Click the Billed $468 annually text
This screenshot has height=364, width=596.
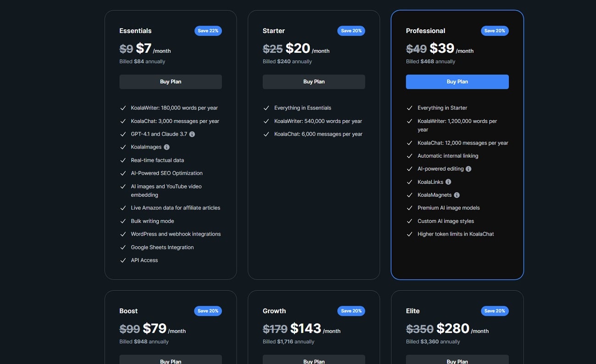coord(430,61)
